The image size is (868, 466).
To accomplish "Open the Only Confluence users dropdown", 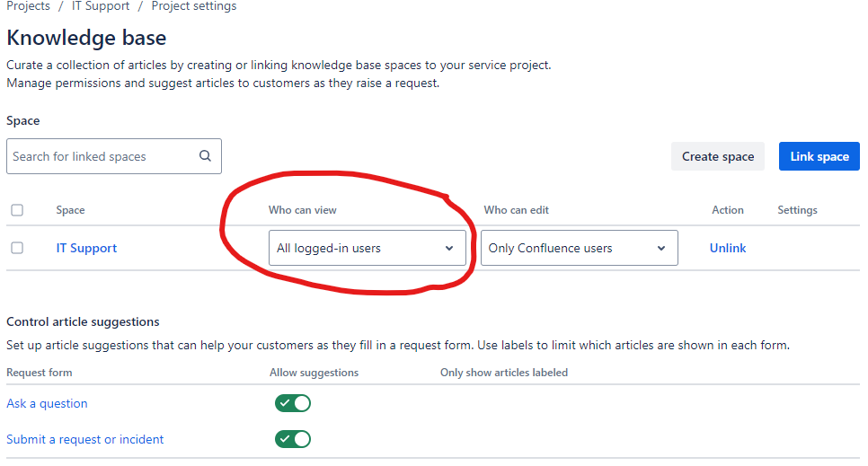I will (x=579, y=248).
